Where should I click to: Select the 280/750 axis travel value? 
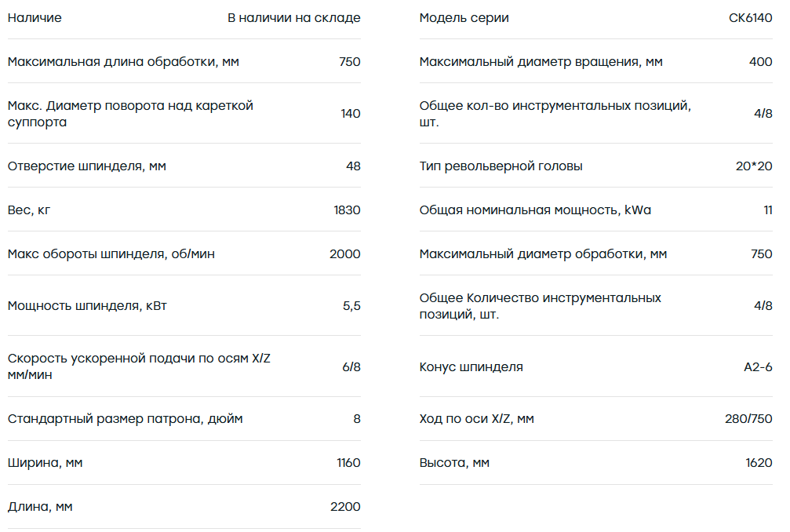(x=748, y=419)
